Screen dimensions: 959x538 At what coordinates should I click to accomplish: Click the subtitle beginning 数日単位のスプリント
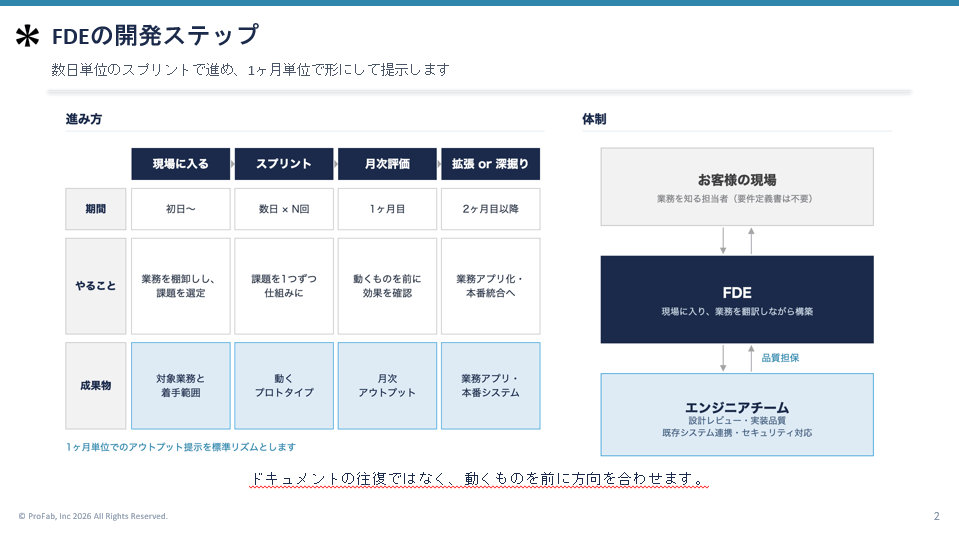pyautogui.click(x=250, y=70)
